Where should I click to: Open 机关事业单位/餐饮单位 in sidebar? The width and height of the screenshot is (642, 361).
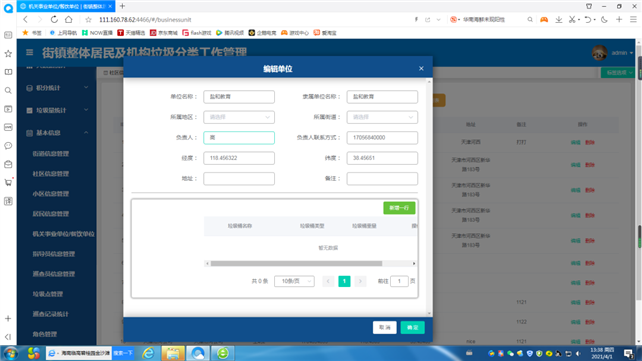(63, 234)
